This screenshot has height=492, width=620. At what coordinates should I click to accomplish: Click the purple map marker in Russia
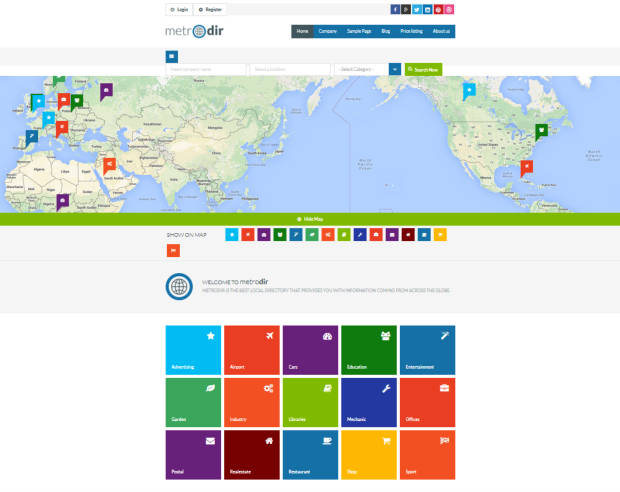point(106,92)
